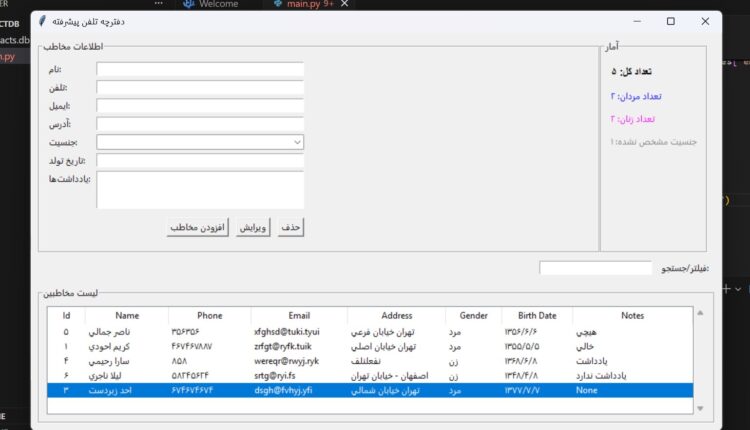Click the تعداد زنان women count label

[632, 119]
